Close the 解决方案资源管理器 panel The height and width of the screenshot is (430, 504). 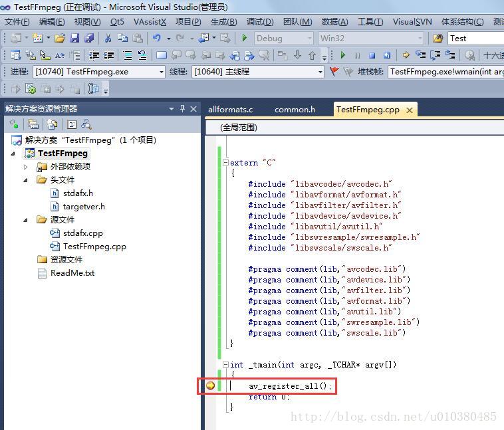(x=193, y=109)
